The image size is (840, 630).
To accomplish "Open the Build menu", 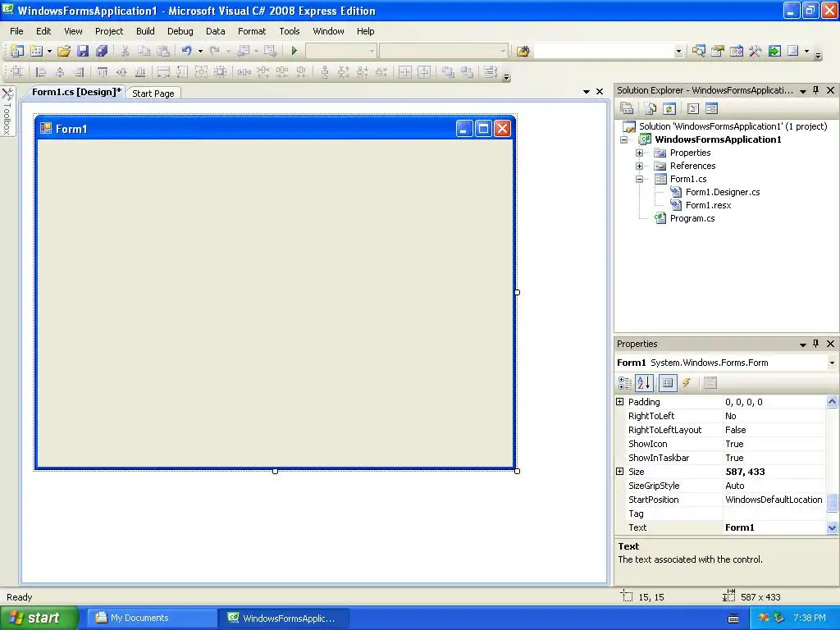I will point(145,31).
